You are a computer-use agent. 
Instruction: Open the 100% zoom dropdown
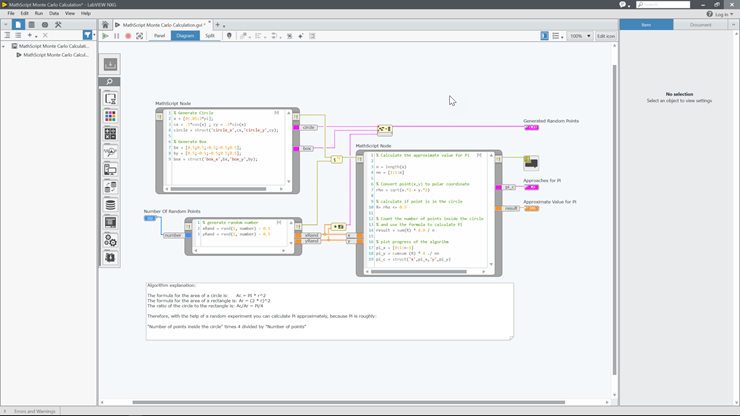(580, 36)
